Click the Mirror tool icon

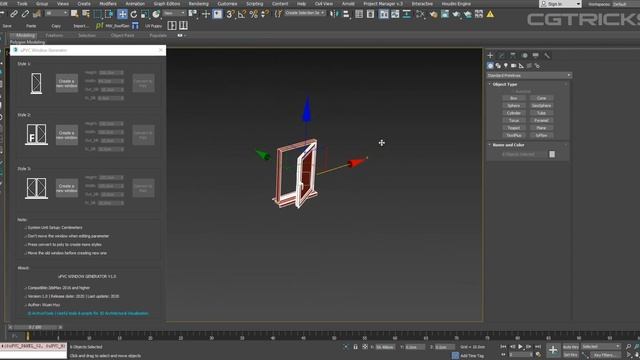tap(334, 14)
